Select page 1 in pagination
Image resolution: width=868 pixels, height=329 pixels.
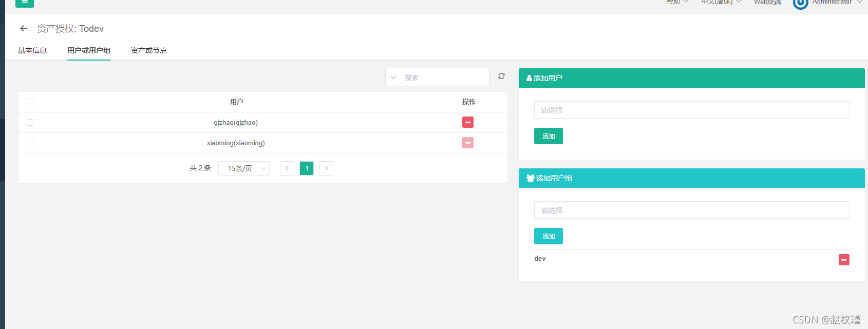click(307, 168)
